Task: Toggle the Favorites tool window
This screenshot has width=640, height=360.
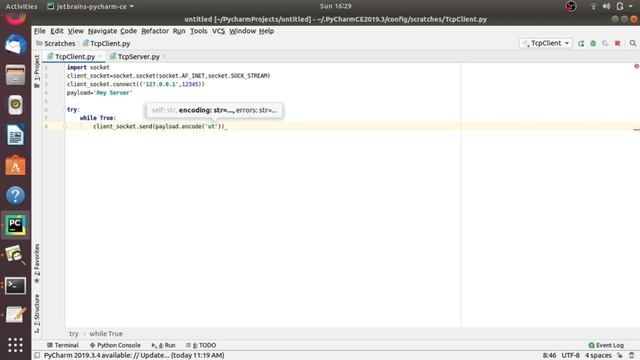Action: [x=37, y=264]
